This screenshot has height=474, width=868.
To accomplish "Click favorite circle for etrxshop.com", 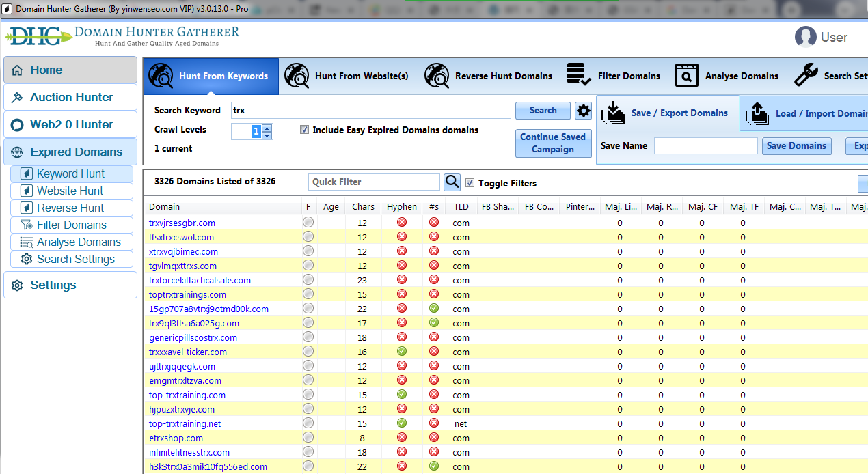I will pos(308,437).
